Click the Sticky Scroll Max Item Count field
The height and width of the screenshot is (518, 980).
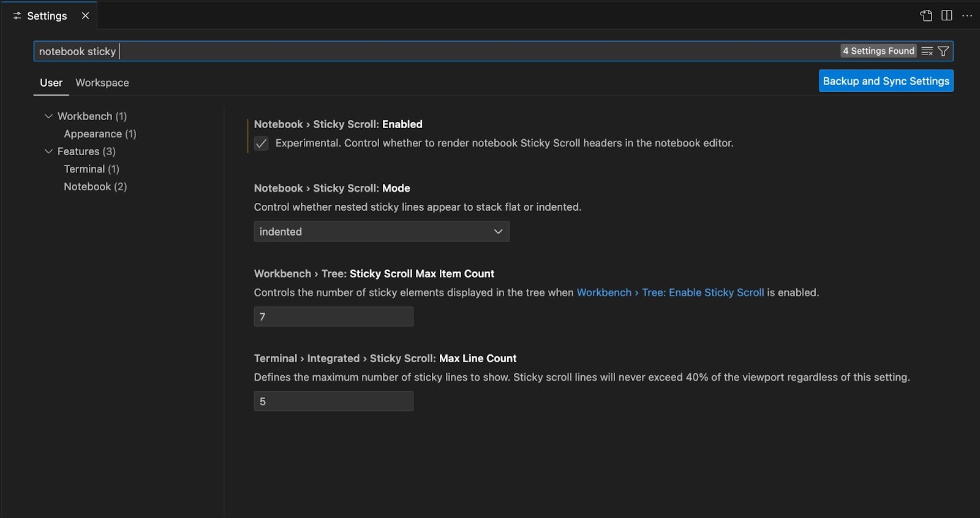333,317
